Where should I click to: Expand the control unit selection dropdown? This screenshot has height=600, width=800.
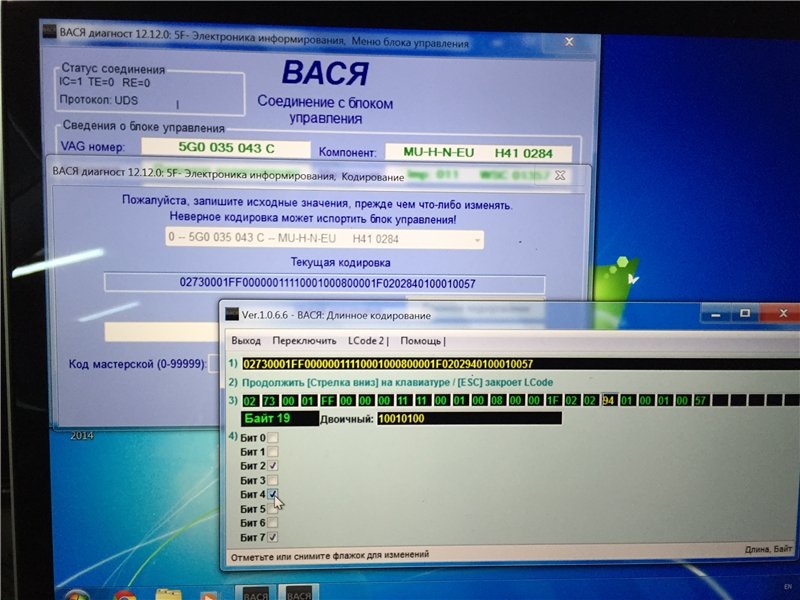pos(477,239)
